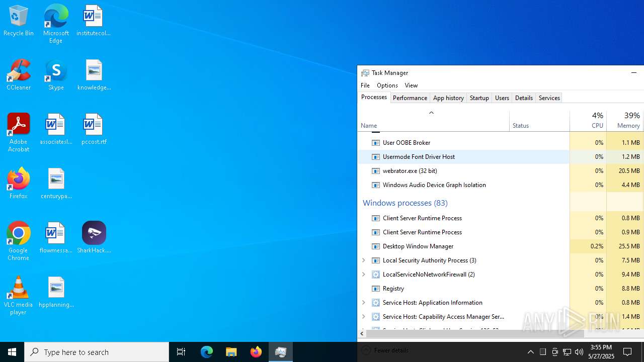Launch Firefox desktop shortcut
644x362 pixels.
pos(19,184)
